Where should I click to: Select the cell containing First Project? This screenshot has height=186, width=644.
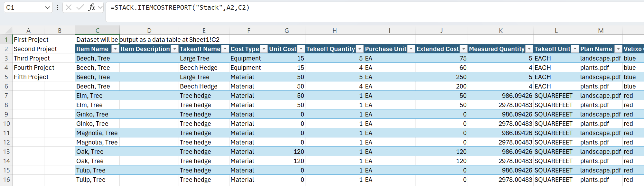pos(31,40)
